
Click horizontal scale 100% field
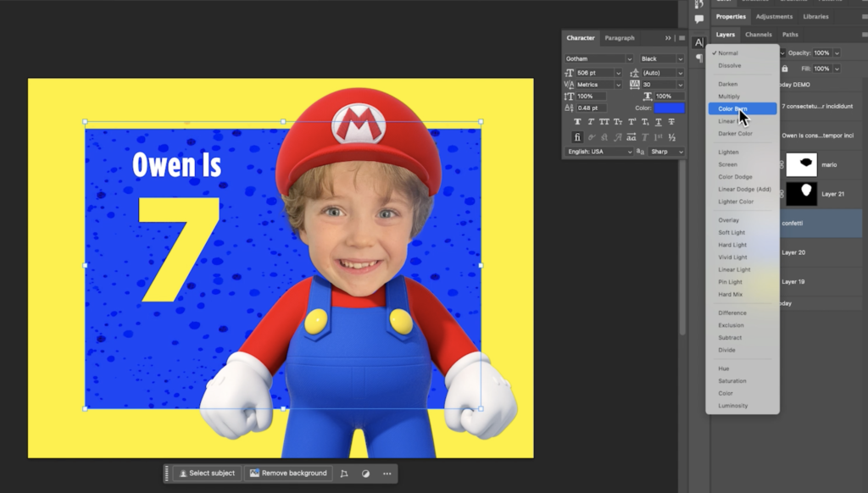670,97
